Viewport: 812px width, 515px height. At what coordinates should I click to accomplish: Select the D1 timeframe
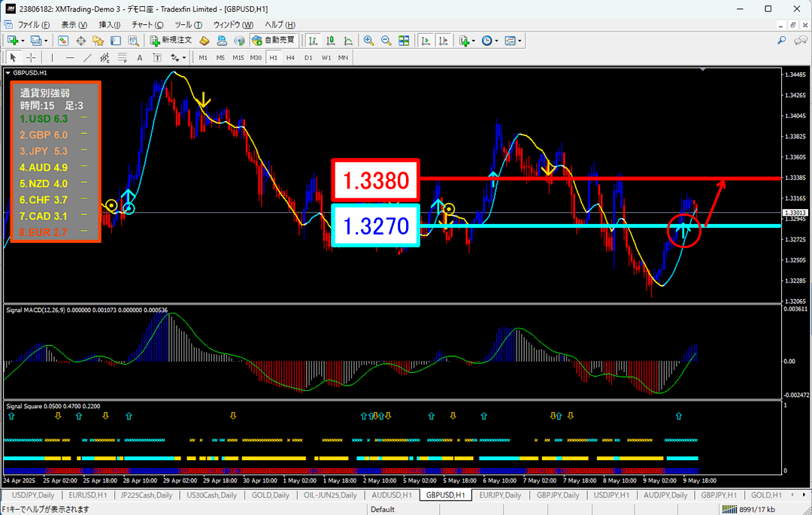[x=308, y=57]
